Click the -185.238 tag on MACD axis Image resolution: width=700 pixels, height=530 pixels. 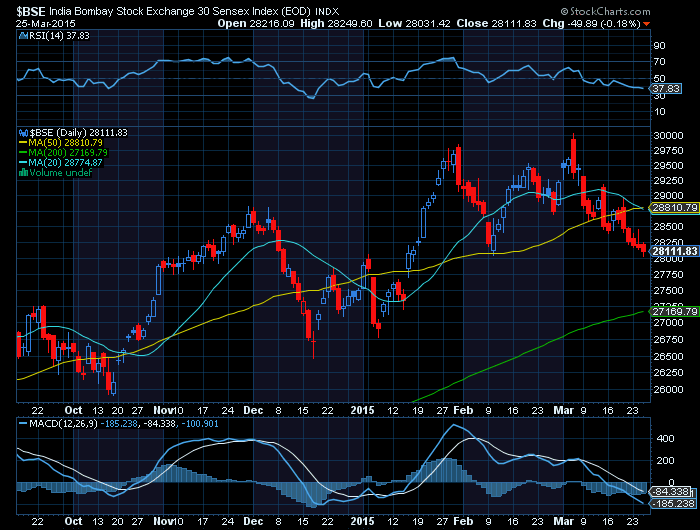673,504
